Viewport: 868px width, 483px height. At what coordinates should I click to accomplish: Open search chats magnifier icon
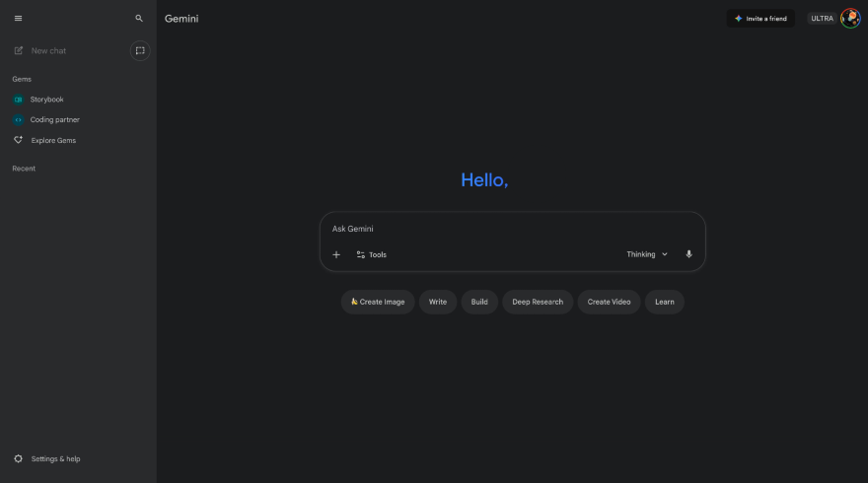click(139, 19)
